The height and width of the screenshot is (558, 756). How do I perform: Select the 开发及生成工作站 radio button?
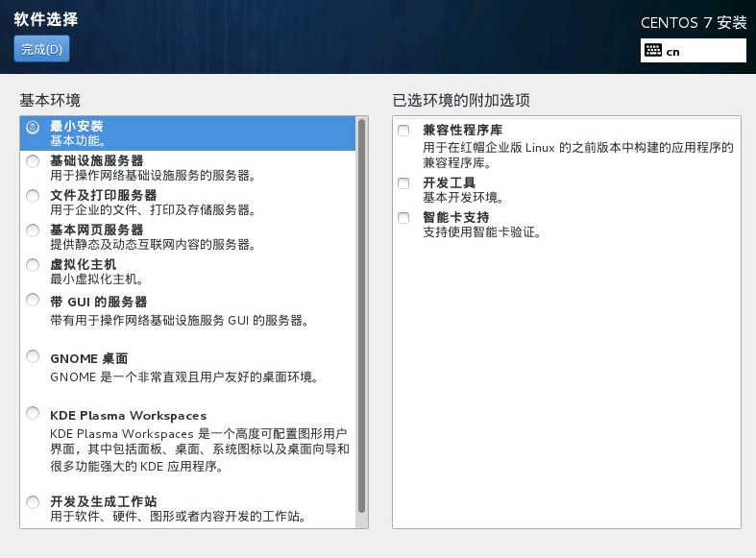pyautogui.click(x=33, y=502)
